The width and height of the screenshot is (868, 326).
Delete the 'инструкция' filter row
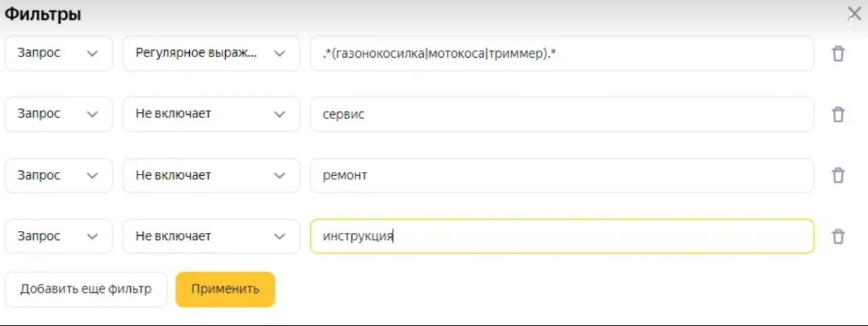pyautogui.click(x=838, y=236)
